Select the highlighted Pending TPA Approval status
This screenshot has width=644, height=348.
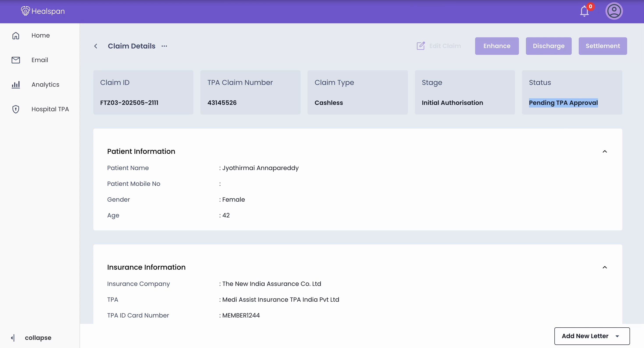(x=563, y=103)
